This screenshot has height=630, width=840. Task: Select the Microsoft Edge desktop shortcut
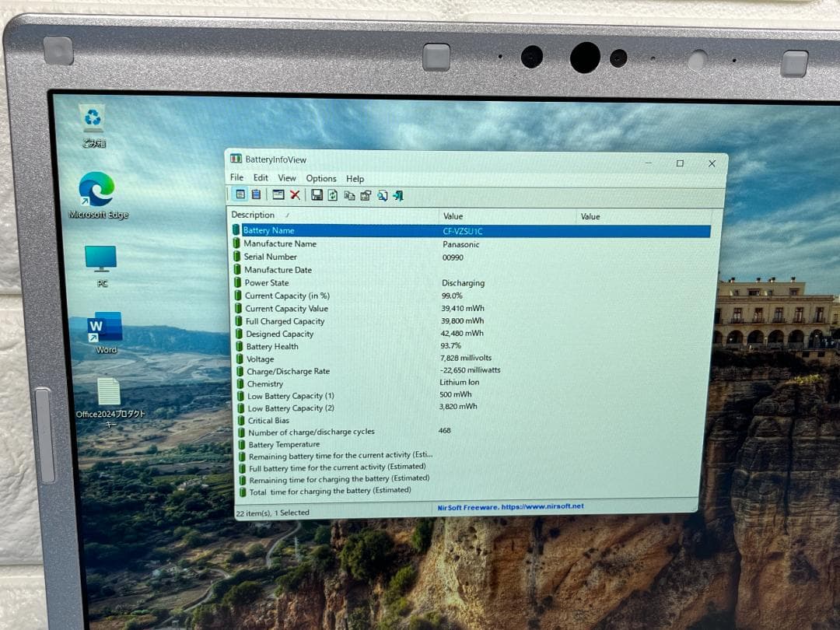[x=97, y=196]
